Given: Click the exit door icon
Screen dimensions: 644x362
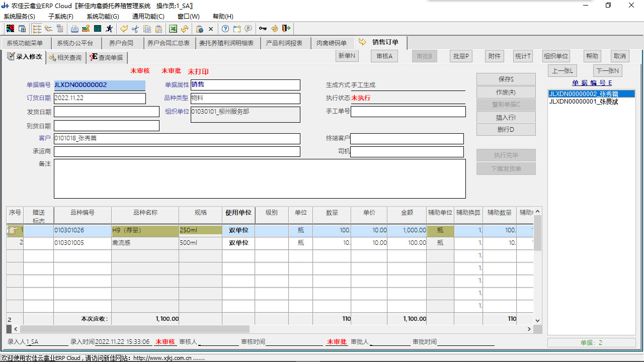Looking at the screenshot, I should pos(286,29).
